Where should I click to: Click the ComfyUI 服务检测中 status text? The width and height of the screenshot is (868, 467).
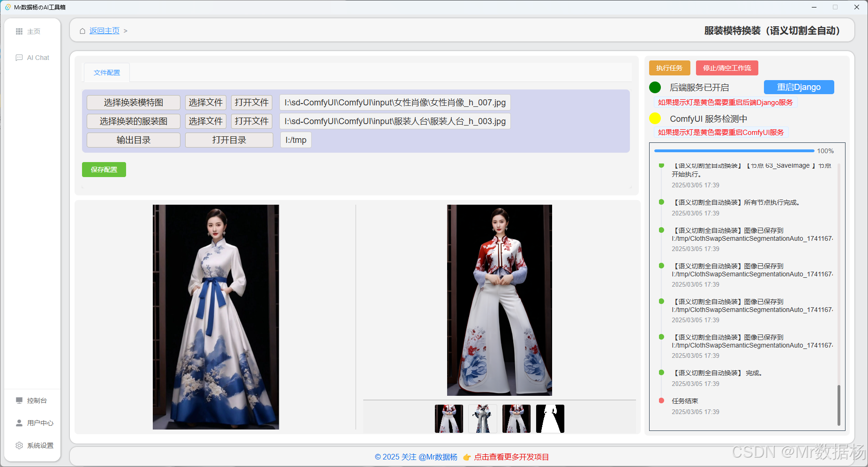pos(709,119)
